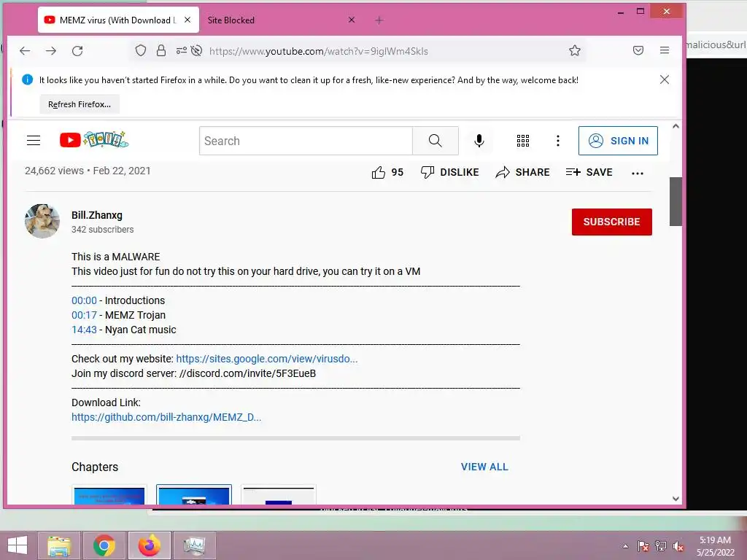Screen dimensions: 747x560
Task: Open the monitor app on the taskbar
Action: coord(194,545)
